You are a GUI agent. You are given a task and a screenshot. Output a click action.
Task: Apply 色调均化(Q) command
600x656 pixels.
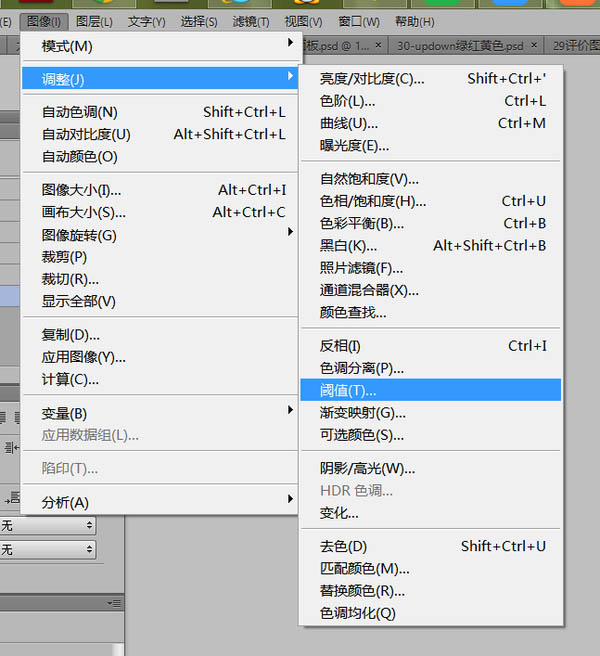[x=431, y=613]
